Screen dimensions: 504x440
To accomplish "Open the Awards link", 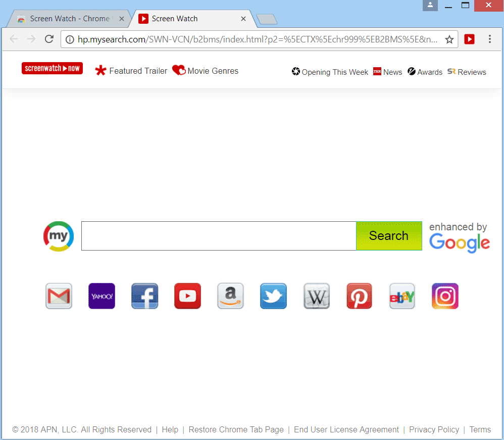I will click(x=425, y=72).
